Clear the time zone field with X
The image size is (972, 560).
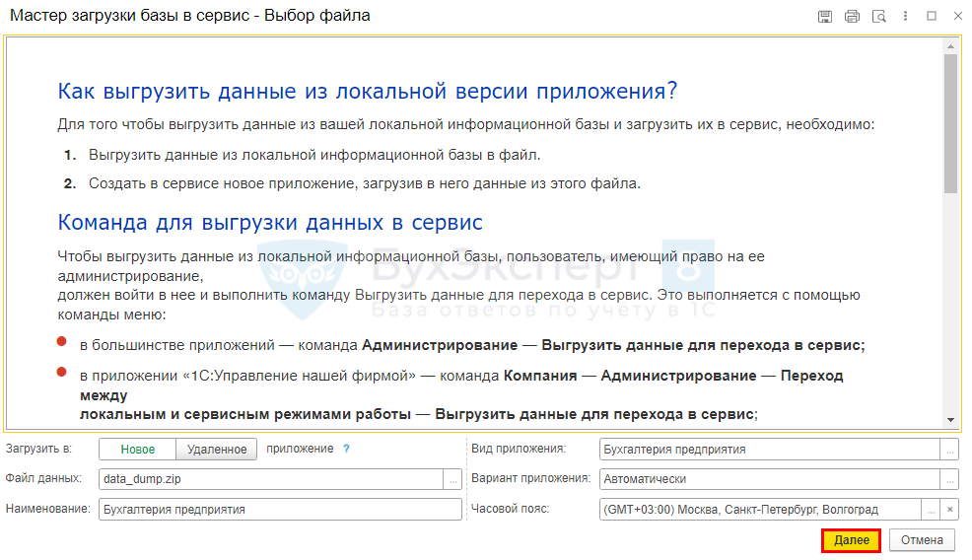click(x=949, y=510)
